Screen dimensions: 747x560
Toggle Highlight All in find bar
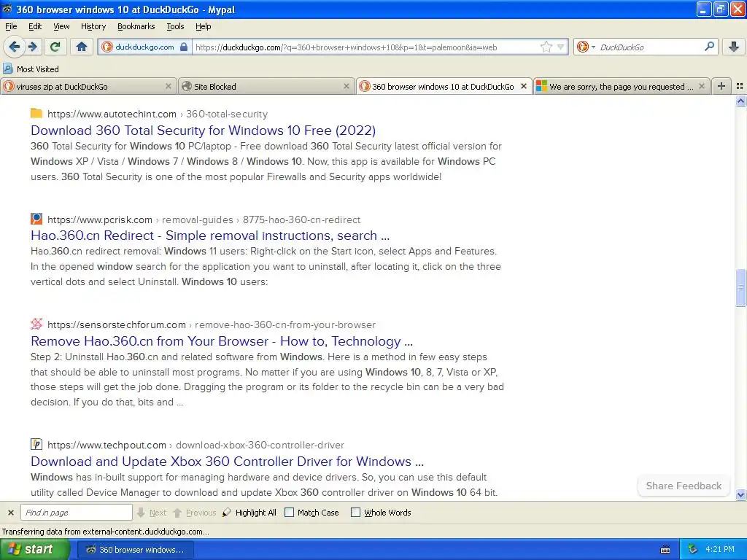coord(249,513)
